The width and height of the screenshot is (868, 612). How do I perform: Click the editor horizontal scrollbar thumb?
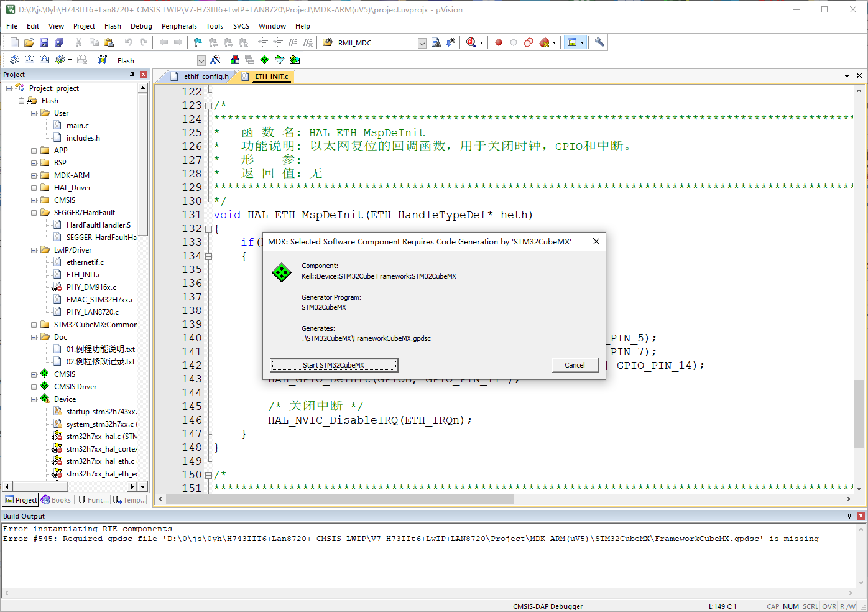(x=340, y=499)
